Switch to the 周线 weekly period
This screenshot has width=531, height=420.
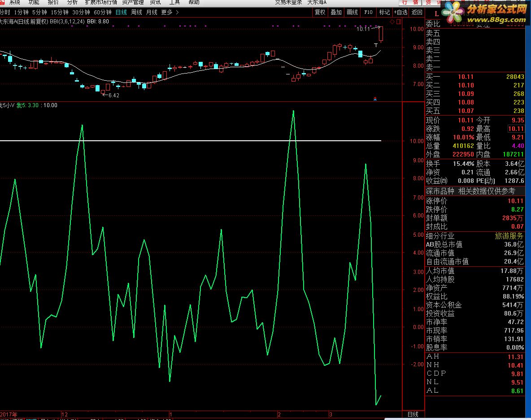136,12
